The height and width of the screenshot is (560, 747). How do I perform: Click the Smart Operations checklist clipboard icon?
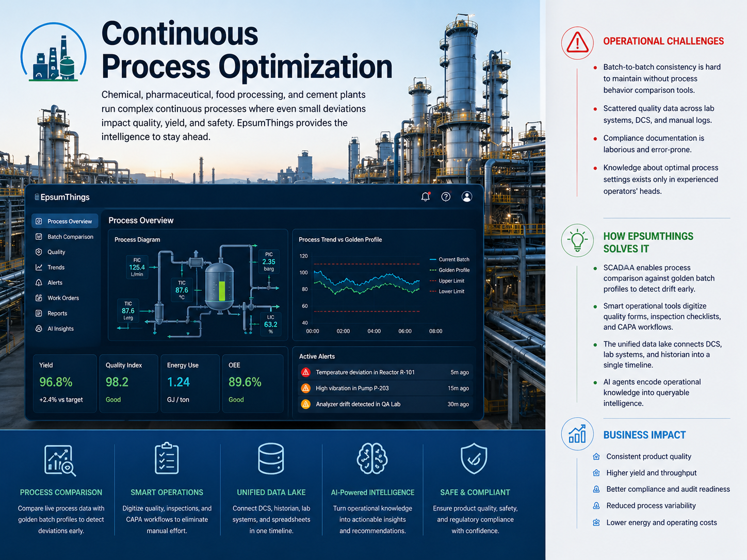[x=167, y=458]
